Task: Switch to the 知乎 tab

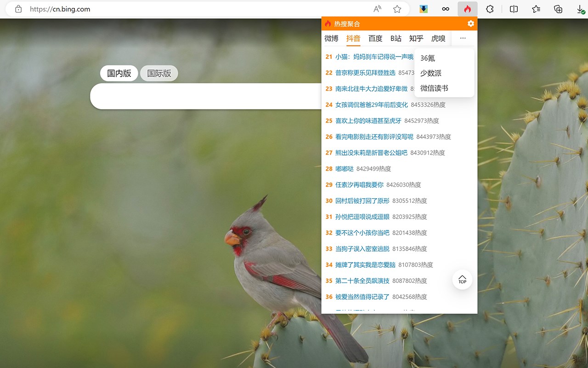Action: click(x=416, y=39)
